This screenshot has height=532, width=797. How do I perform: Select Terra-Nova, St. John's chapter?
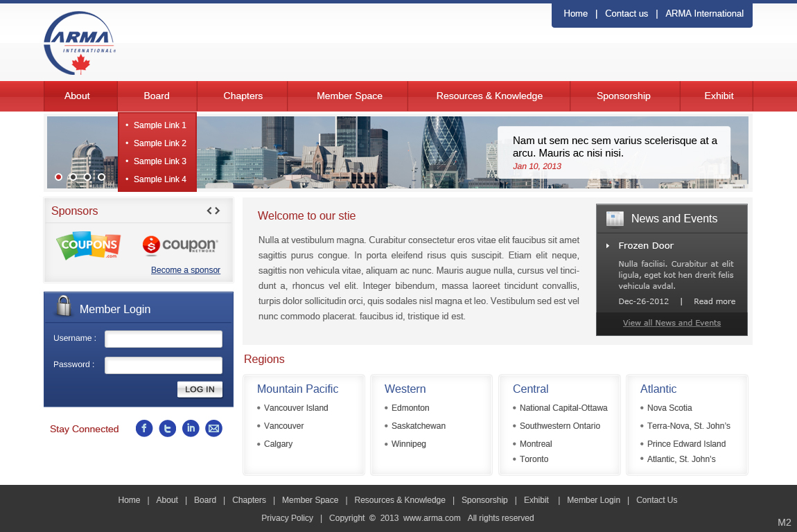click(x=689, y=426)
